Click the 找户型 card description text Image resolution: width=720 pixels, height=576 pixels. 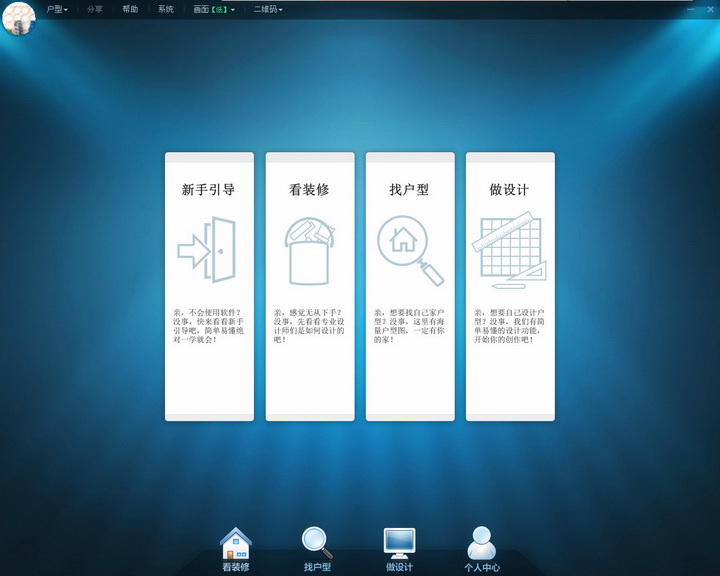409,326
